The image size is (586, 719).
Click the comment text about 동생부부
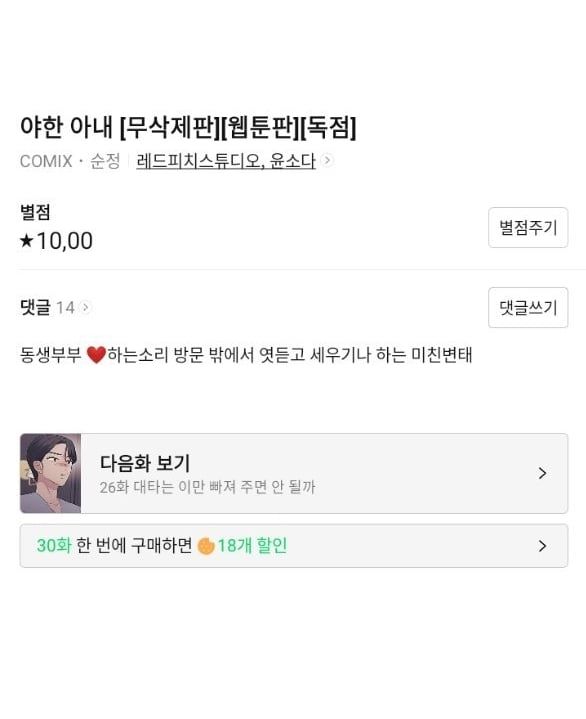246,355
